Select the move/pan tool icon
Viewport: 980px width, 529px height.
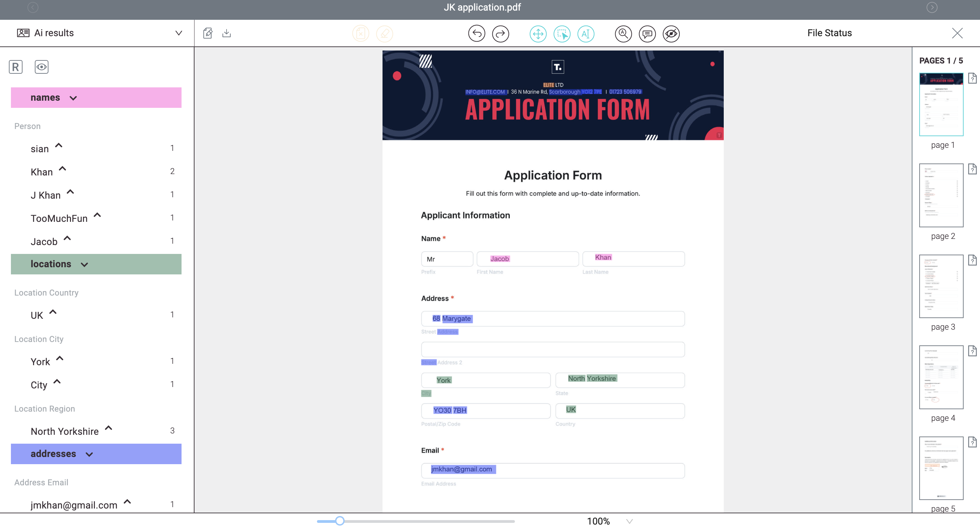tap(538, 33)
